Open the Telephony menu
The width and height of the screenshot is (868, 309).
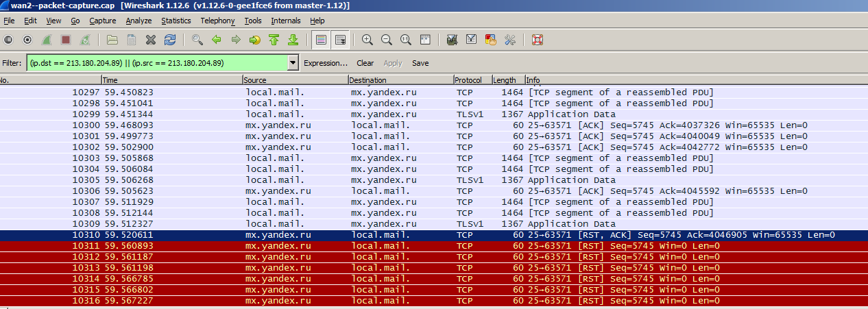(x=217, y=21)
